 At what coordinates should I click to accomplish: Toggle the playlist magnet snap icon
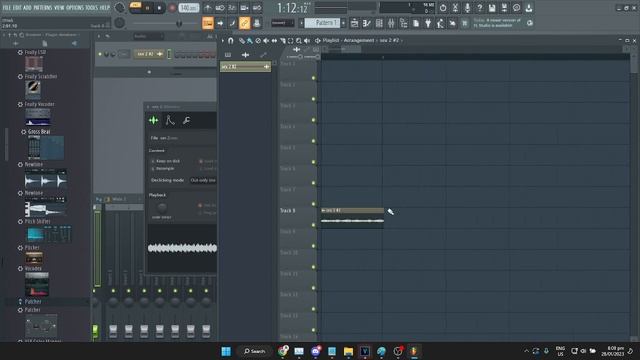pyautogui.click(x=231, y=40)
